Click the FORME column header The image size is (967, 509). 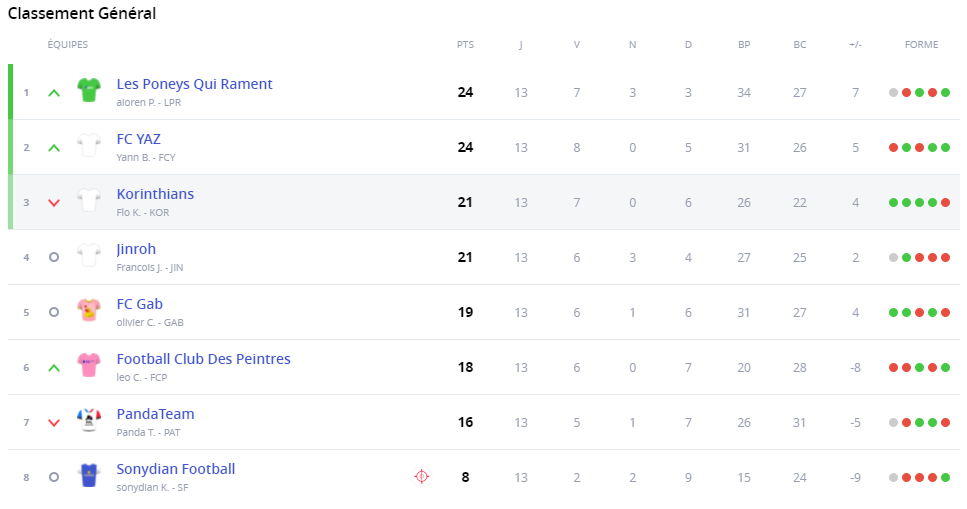921,45
